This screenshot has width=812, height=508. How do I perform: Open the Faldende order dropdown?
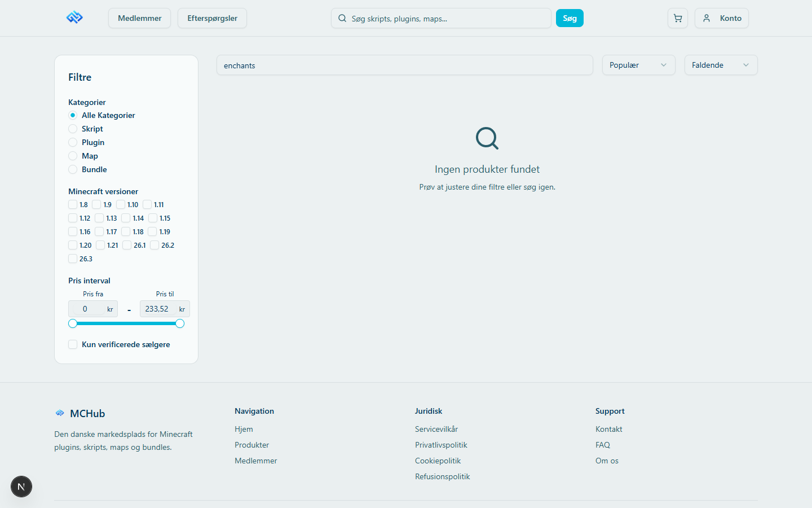point(721,65)
